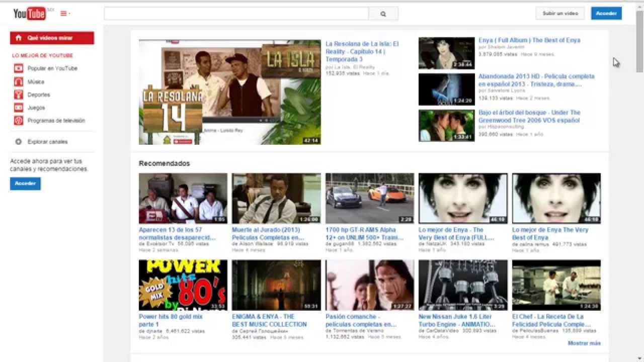The image size is (644, 362).
Task: Click the Música headphones icon
Action: 19,81
